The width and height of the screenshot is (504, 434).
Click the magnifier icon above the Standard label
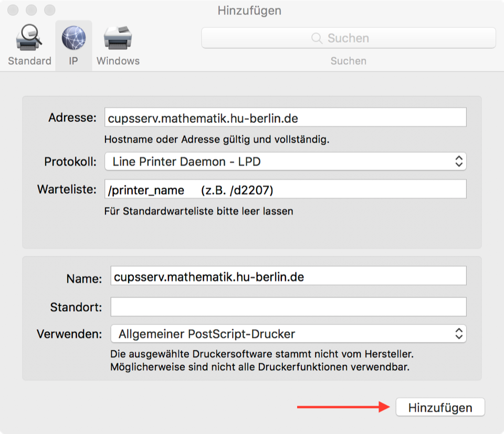click(29, 37)
